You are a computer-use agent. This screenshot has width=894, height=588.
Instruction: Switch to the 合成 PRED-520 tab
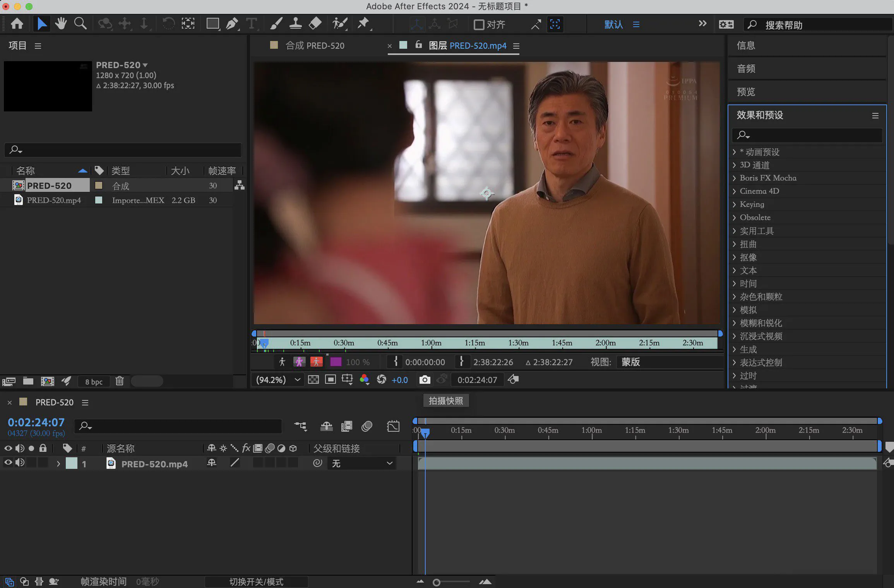(314, 46)
